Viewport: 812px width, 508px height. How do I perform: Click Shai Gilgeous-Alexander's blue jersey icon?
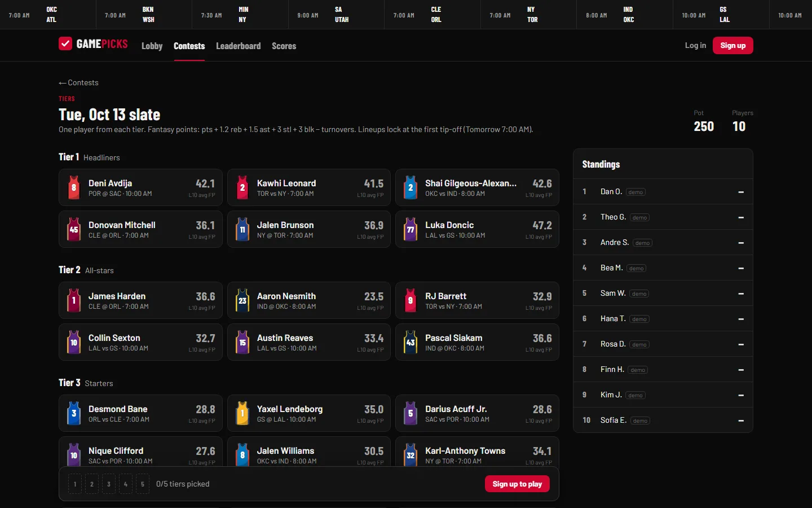411,187
